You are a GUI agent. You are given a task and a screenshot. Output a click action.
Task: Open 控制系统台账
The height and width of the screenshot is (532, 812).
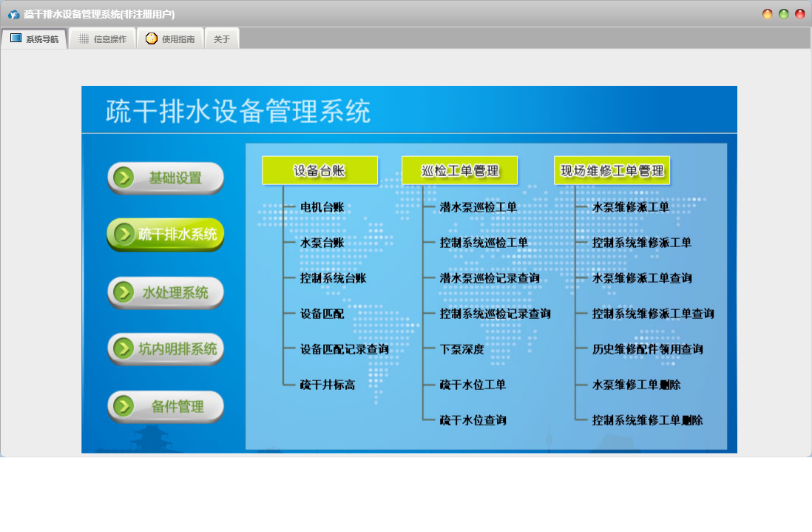click(334, 278)
